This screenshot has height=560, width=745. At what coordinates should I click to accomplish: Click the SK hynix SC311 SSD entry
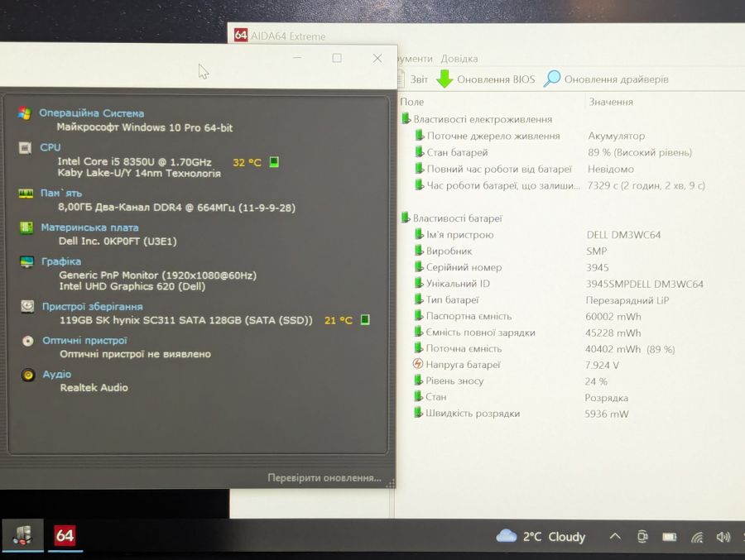[x=185, y=320]
